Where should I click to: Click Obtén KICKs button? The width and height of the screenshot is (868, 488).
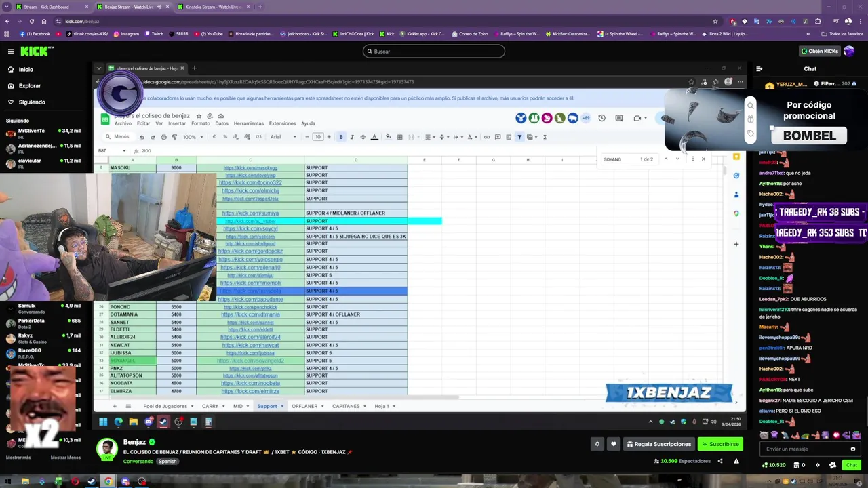point(819,51)
